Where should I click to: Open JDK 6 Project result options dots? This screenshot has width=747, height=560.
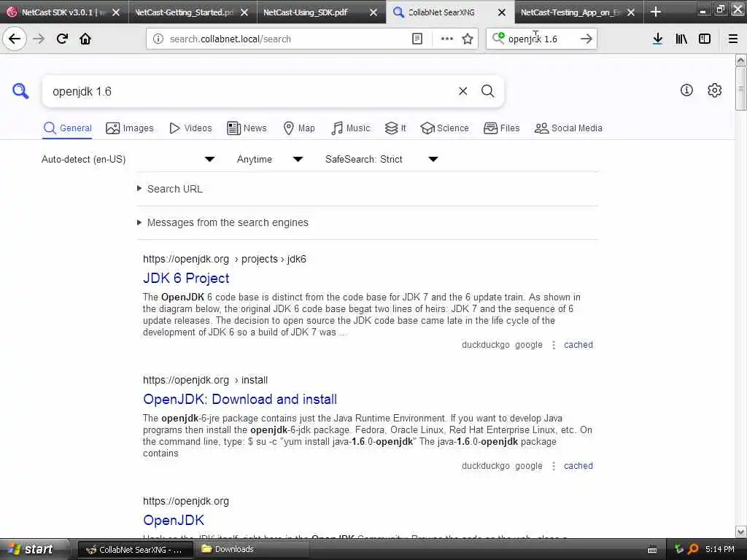pyautogui.click(x=554, y=345)
